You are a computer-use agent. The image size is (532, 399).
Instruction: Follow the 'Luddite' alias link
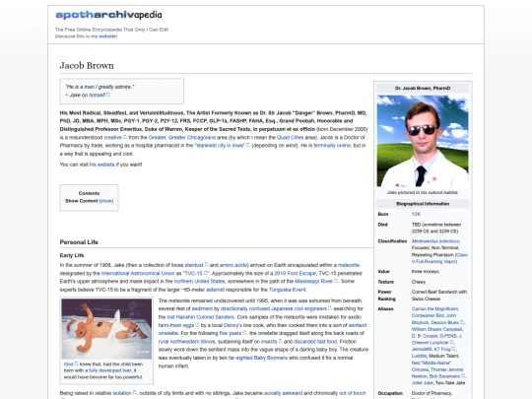419,356
